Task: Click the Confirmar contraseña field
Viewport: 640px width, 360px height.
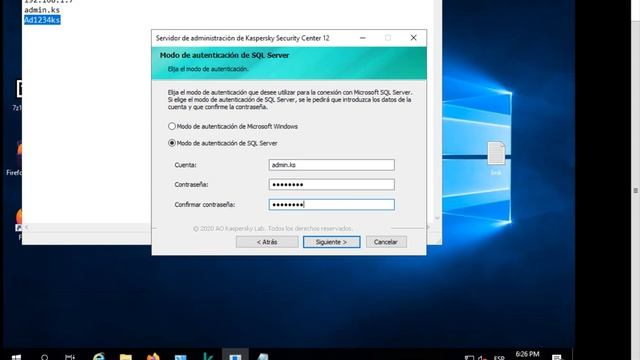Action: 331,204
